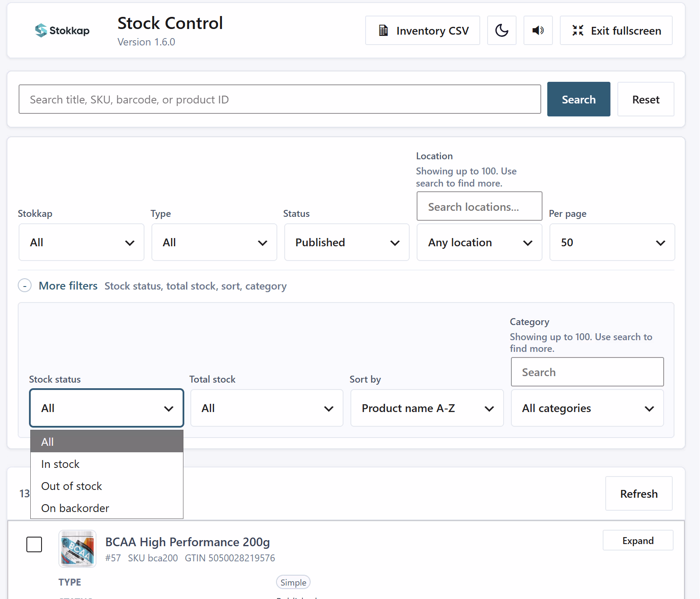Select All option in stock status list
Viewport: 700px width, 599px height.
pyautogui.click(x=107, y=441)
